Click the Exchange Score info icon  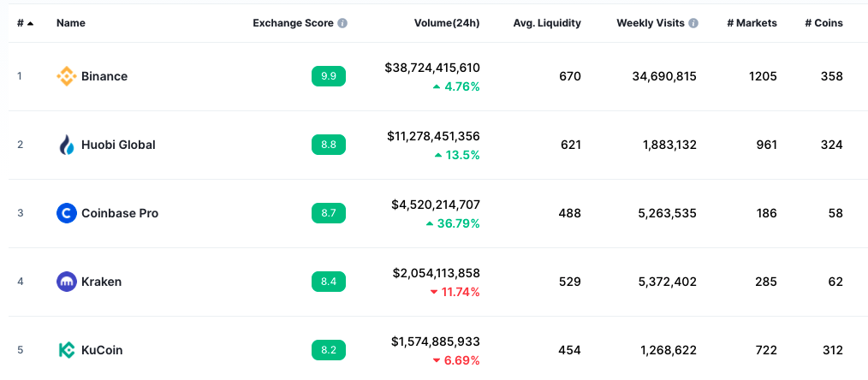pyautogui.click(x=342, y=23)
